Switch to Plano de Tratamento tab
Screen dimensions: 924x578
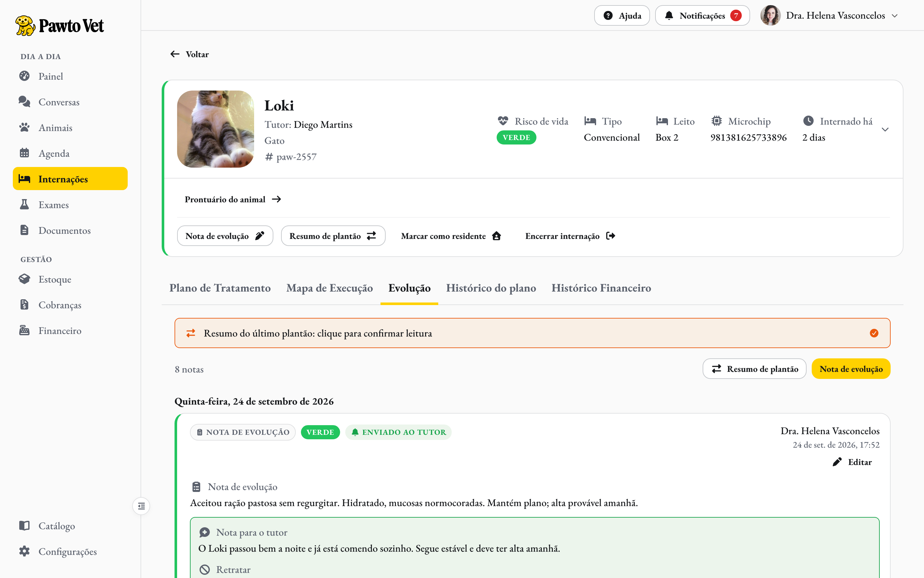(x=220, y=288)
